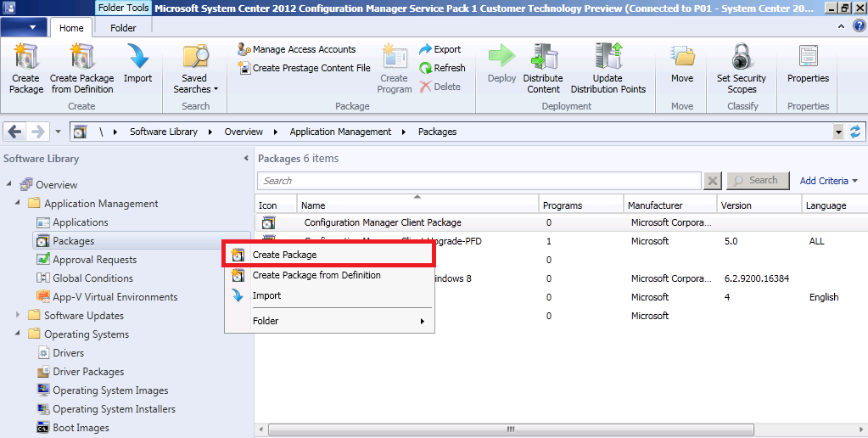The width and height of the screenshot is (868, 438).
Task: Sort by the Name column header
Action: pos(418,205)
